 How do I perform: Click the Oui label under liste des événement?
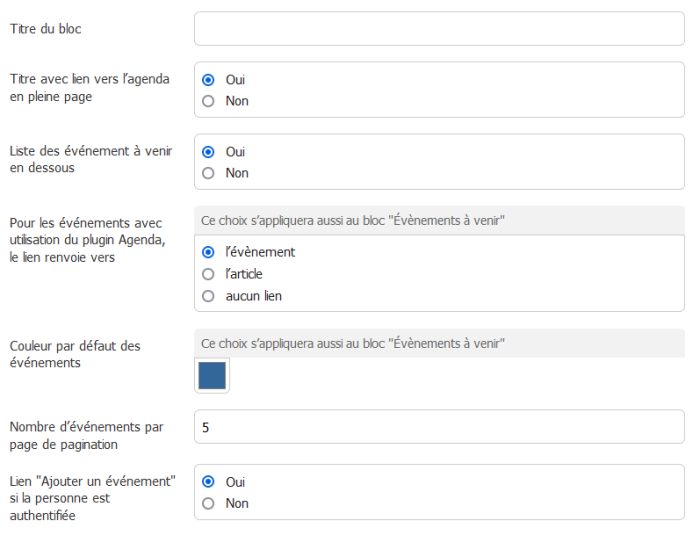click(x=235, y=152)
